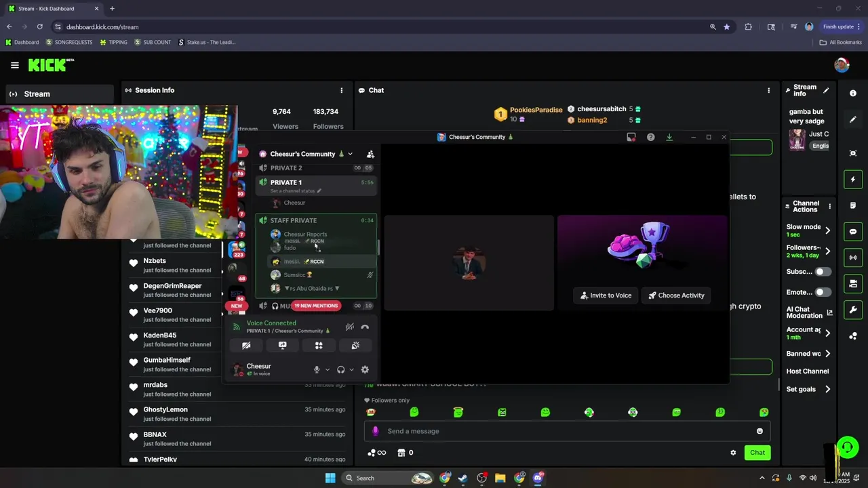Click Host Channel action
The height and width of the screenshot is (488, 868).
click(808, 371)
